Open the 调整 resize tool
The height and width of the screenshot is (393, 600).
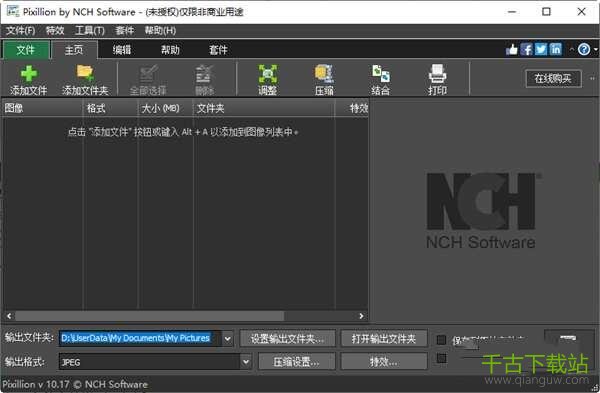click(267, 73)
